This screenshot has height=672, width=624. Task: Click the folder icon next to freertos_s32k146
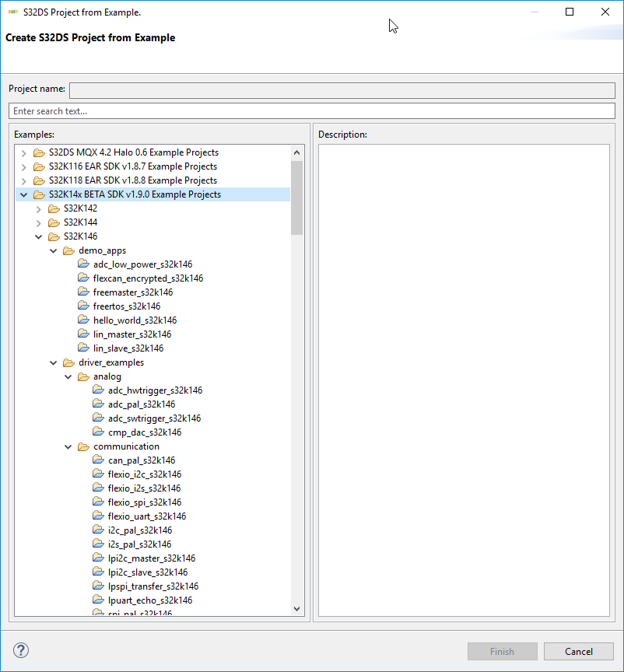(83, 306)
